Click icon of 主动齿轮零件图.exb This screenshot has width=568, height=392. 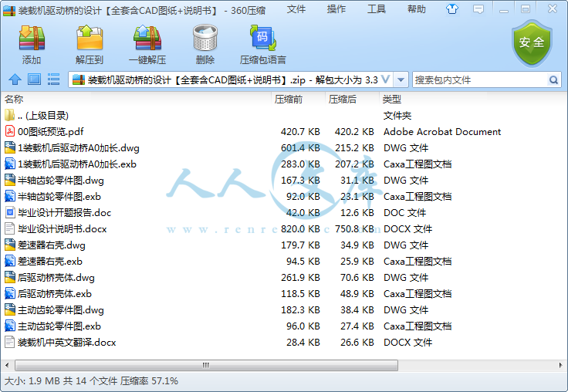click(x=10, y=326)
